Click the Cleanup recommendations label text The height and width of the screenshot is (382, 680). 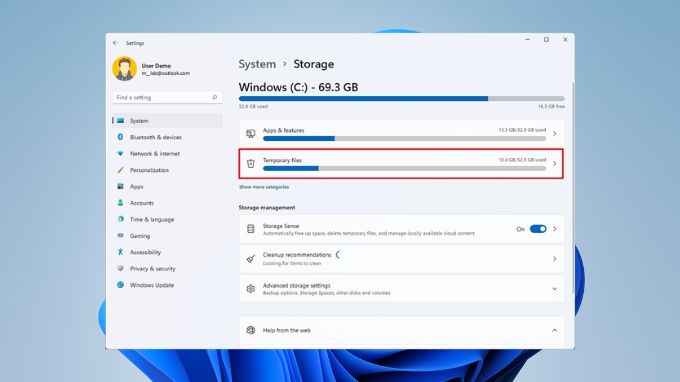(x=297, y=255)
